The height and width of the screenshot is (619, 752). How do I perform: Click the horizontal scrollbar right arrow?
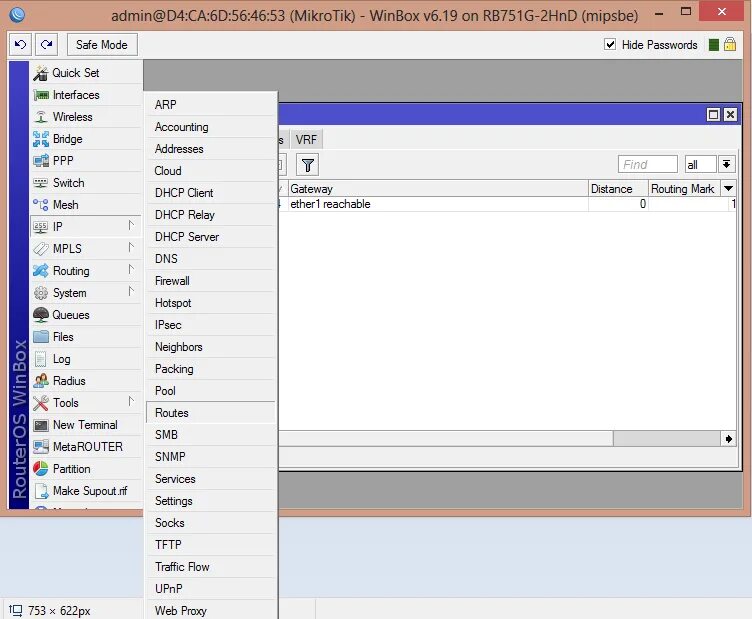click(x=728, y=439)
